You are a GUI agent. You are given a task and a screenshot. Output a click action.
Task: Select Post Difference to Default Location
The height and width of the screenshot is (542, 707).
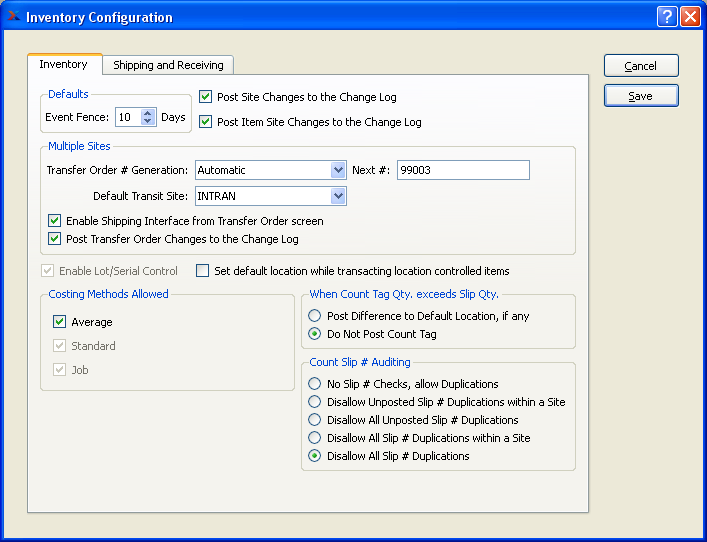pos(315,316)
